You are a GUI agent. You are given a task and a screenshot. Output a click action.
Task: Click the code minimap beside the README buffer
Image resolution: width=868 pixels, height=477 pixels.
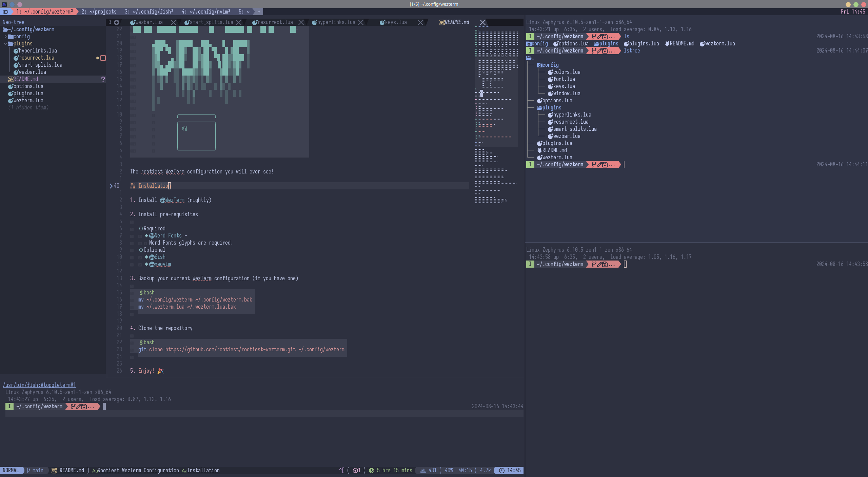496,115
